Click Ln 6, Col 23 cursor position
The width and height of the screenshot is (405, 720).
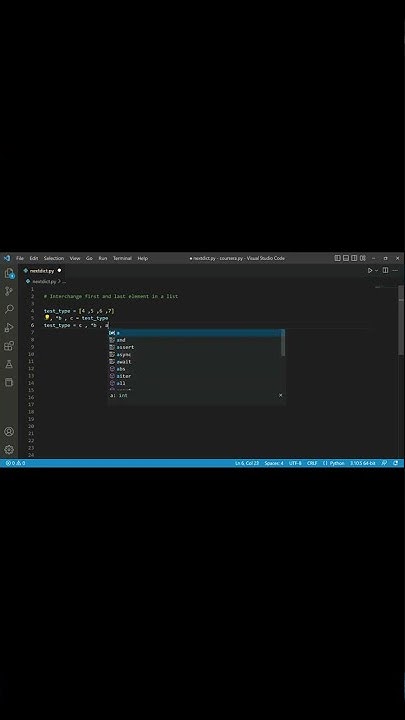(247, 463)
